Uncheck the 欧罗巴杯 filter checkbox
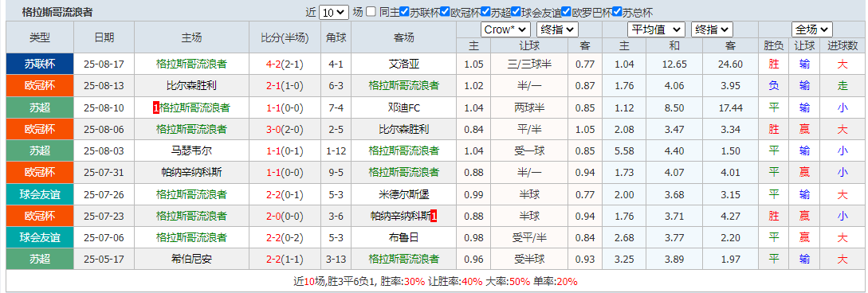This screenshot has width=868, height=293. tap(567, 12)
